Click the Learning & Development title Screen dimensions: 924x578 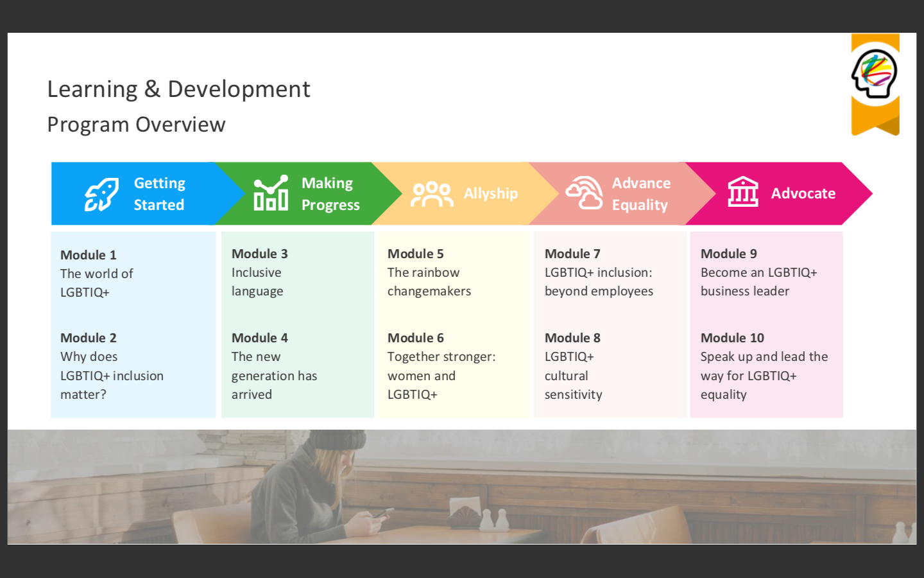coord(178,89)
